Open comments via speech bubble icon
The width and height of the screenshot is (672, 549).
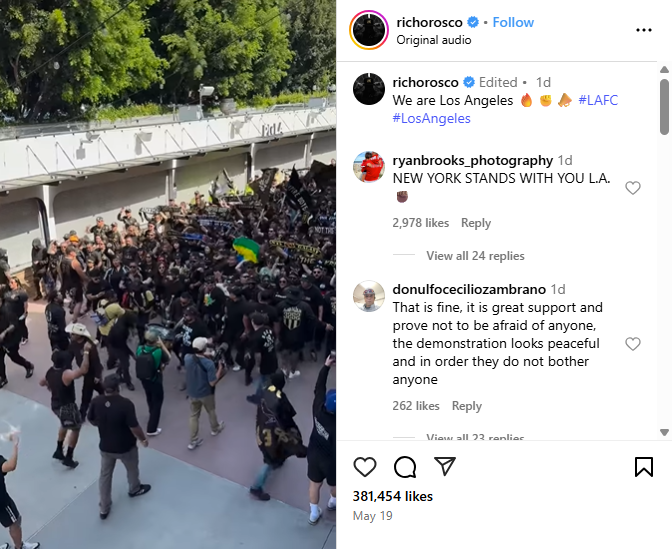tap(405, 467)
